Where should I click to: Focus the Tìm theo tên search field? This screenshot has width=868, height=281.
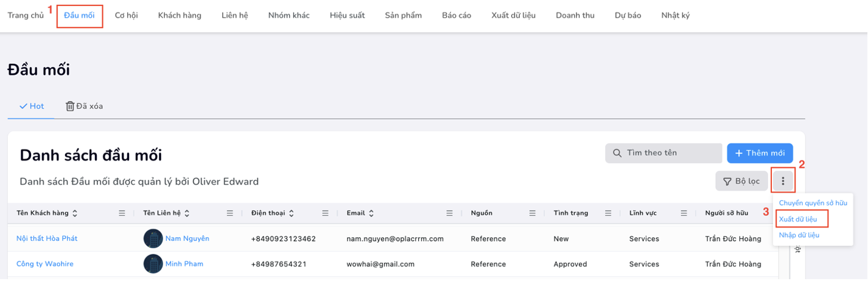[663, 153]
